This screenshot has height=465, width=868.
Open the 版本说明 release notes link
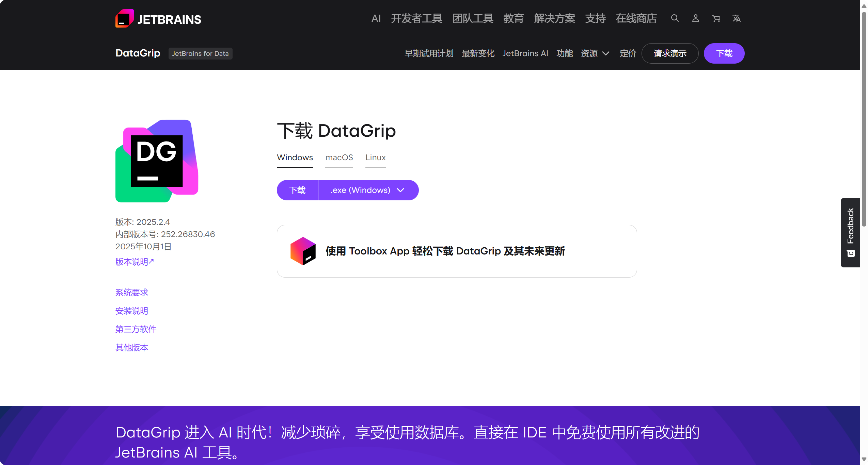click(135, 262)
